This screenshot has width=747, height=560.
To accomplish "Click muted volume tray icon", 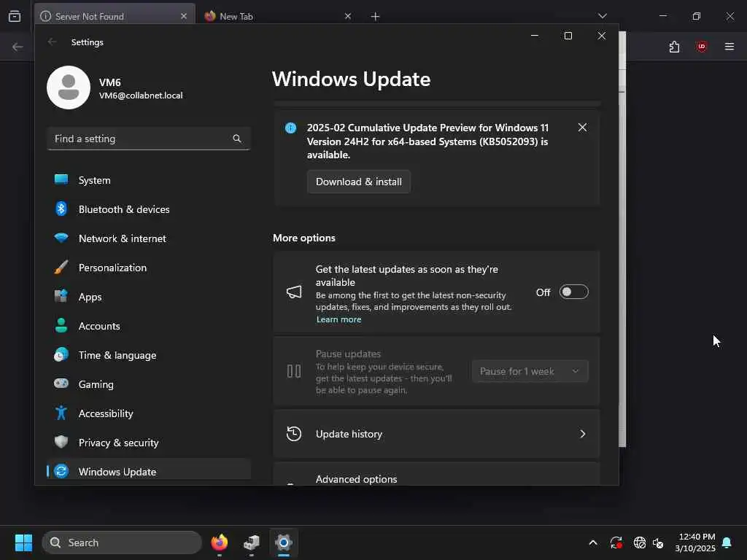I will (x=658, y=542).
